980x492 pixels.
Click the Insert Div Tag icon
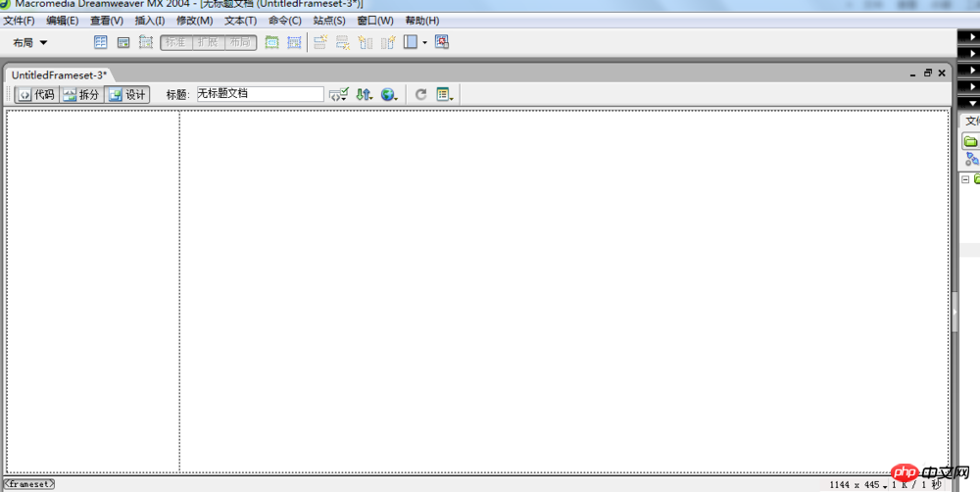click(x=123, y=42)
